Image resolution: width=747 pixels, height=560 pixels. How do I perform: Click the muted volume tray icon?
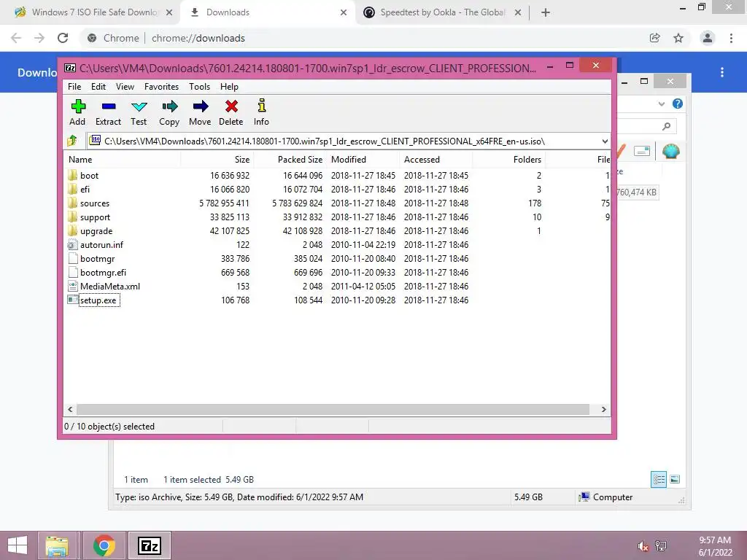click(x=643, y=546)
